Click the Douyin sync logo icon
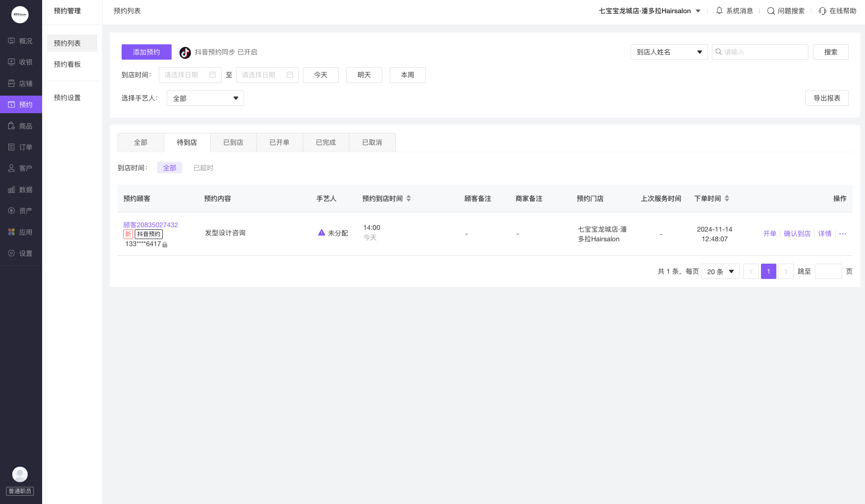Screen dimensions: 865x504 (x=185, y=53)
